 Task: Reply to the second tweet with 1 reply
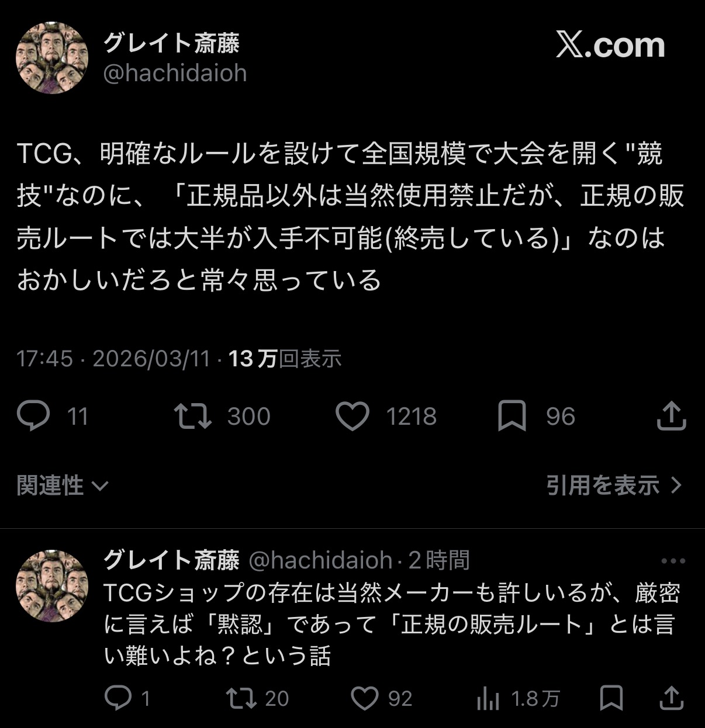click(118, 698)
